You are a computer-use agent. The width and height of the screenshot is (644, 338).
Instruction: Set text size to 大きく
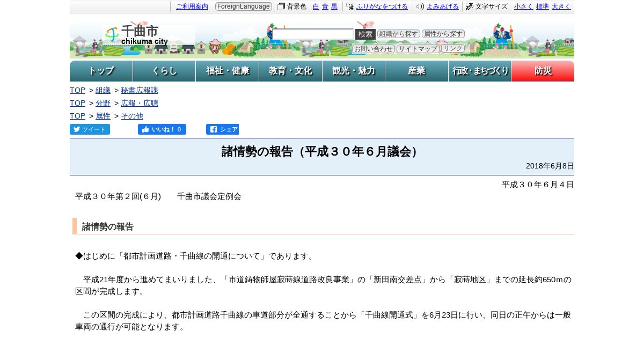(x=561, y=6)
